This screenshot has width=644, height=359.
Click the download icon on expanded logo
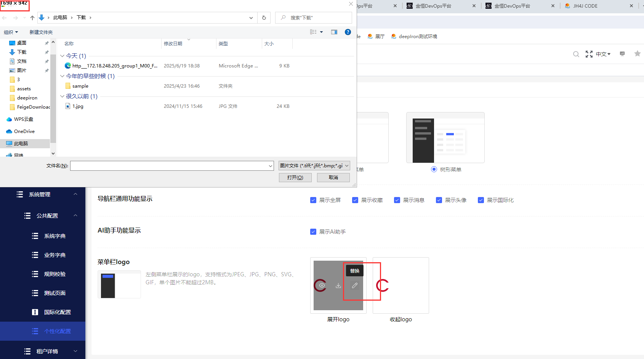point(338,285)
